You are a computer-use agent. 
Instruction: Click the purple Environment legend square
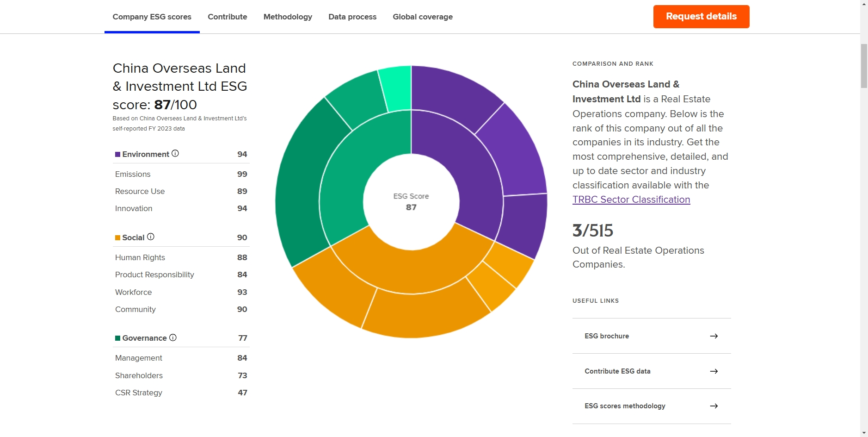(117, 154)
